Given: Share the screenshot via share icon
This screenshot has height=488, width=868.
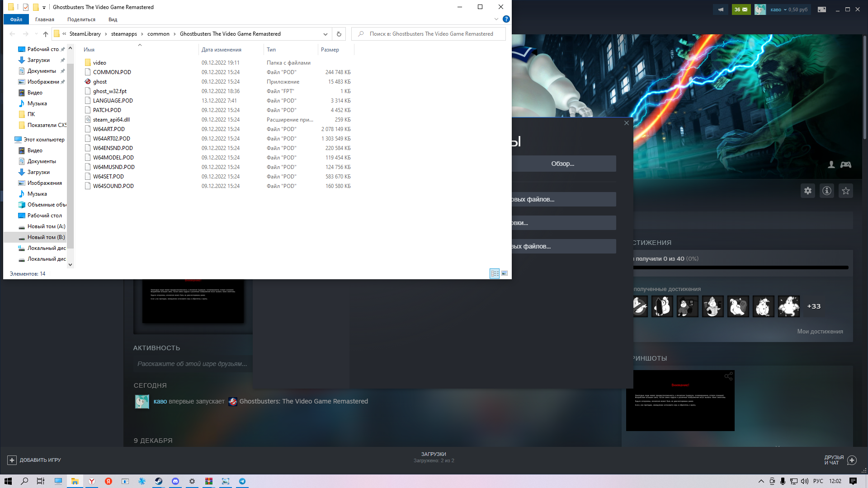Looking at the screenshot, I should tap(728, 376).
